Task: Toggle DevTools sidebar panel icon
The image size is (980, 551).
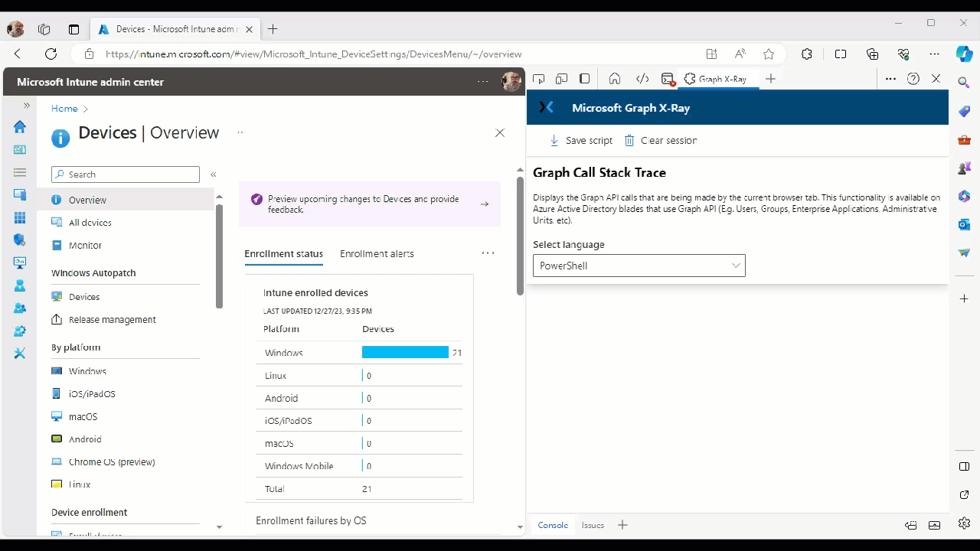Action: (x=585, y=79)
